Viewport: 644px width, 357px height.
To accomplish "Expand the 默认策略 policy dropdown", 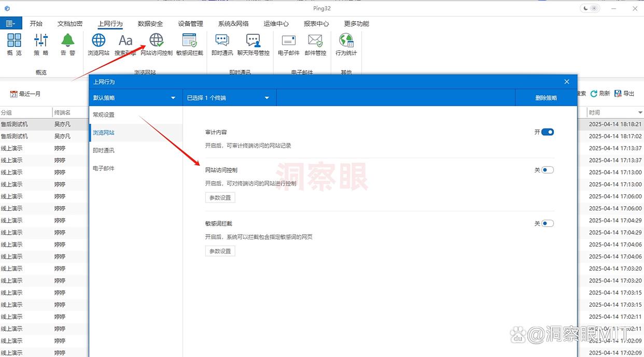I will (x=136, y=97).
